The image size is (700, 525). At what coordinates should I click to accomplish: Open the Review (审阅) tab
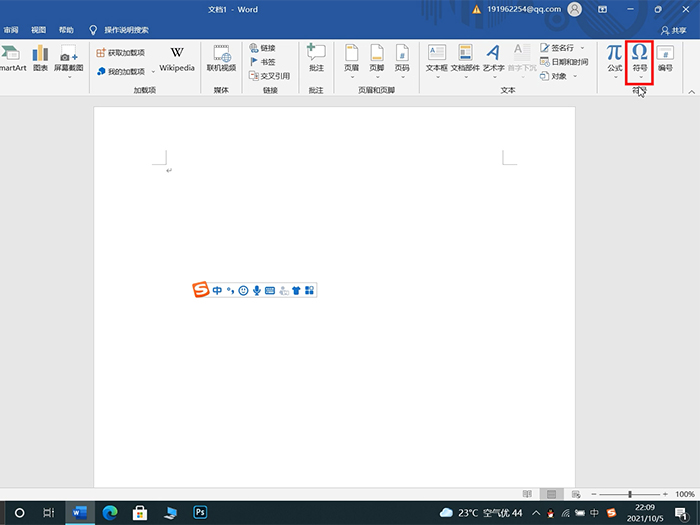(11, 30)
